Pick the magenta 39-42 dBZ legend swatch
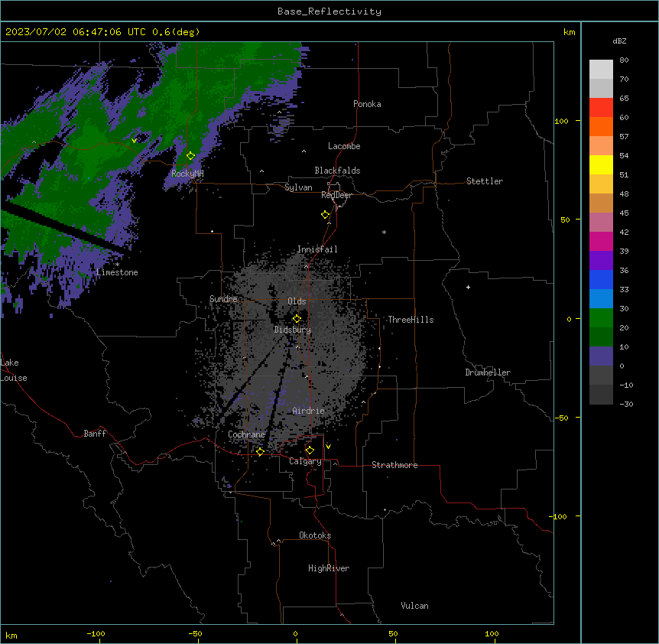Image resolution: width=659 pixels, height=644 pixels. pyautogui.click(x=601, y=241)
